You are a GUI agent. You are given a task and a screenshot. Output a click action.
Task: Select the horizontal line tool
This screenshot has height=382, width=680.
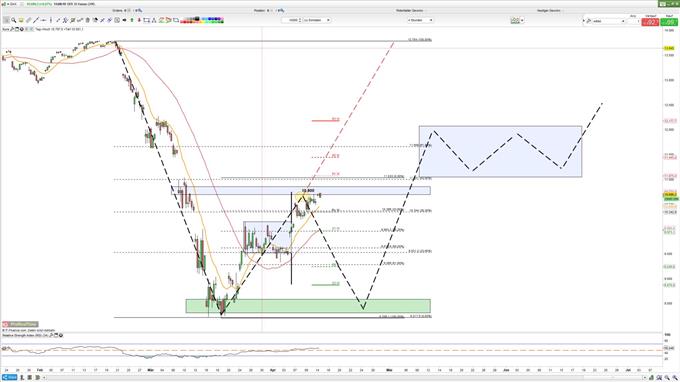[x=43, y=20]
